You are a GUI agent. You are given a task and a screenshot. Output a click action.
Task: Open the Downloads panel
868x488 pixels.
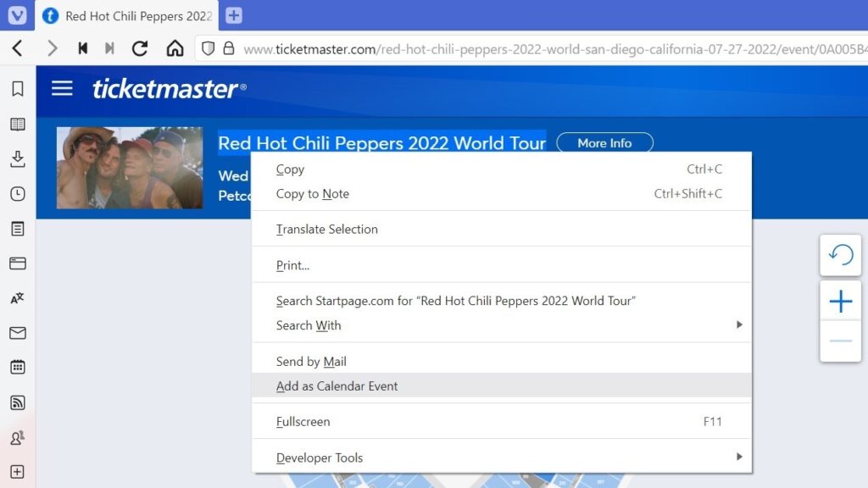[18, 158]
